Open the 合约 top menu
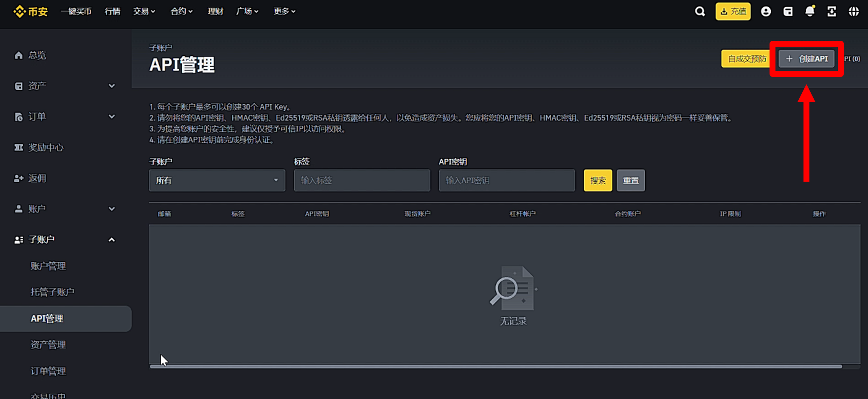The image size is (868, 399). (181, 11)
